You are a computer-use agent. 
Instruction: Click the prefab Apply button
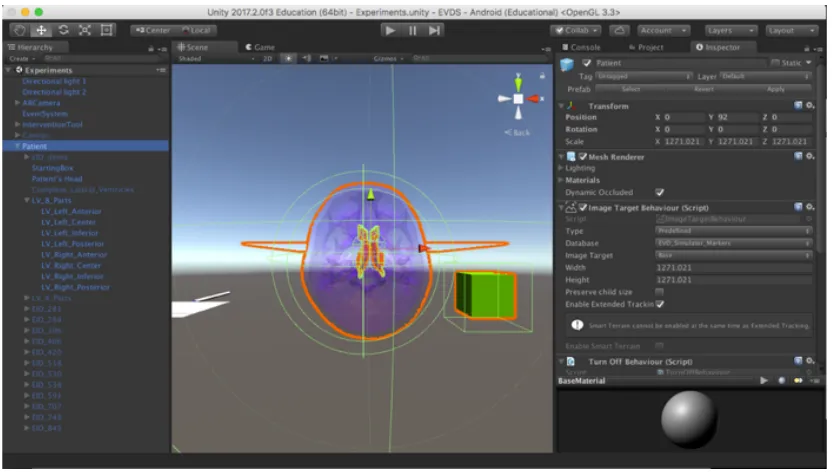tap(776, 89)
